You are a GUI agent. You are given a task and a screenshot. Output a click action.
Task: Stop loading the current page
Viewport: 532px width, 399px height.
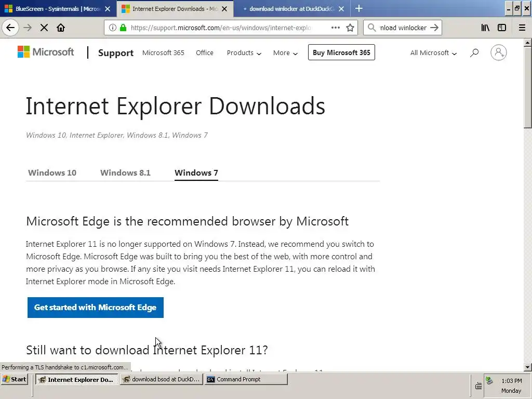[x=44, y=28]
